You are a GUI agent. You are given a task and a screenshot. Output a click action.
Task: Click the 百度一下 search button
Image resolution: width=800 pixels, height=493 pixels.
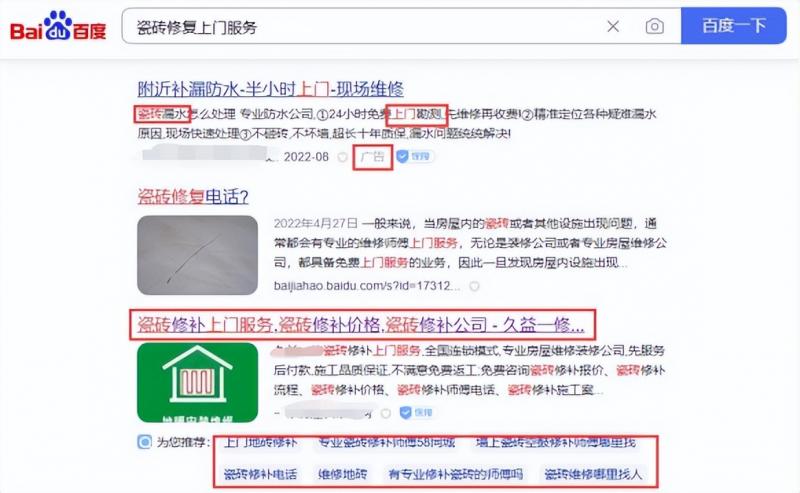click(733, 27)
